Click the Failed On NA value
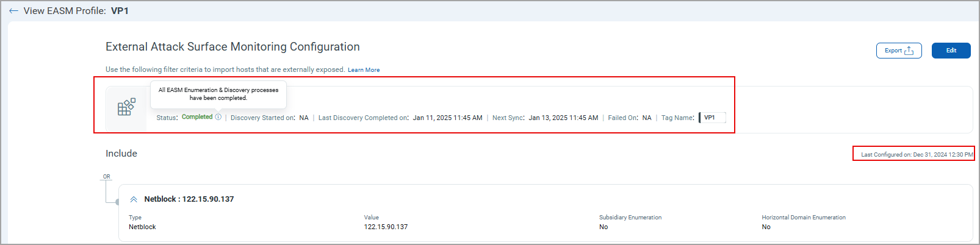The height and width of the screenshot is (245, 980). [647, 118]
